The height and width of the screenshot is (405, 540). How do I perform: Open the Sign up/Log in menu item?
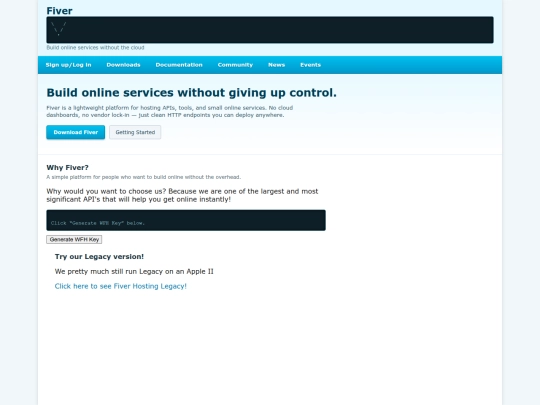tap(69, 65)
